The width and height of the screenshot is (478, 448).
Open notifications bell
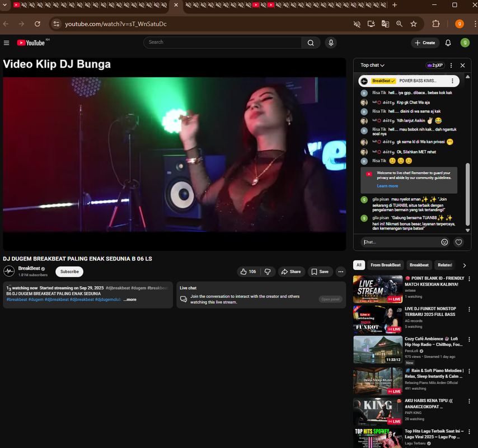click(448, 43)
